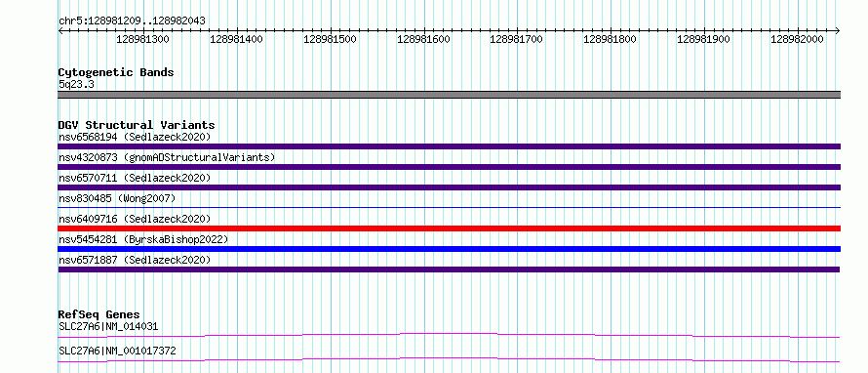Click the thin blue line under nsv830485
The height and width of the screenshot is (373, 868).
[450, 208]
